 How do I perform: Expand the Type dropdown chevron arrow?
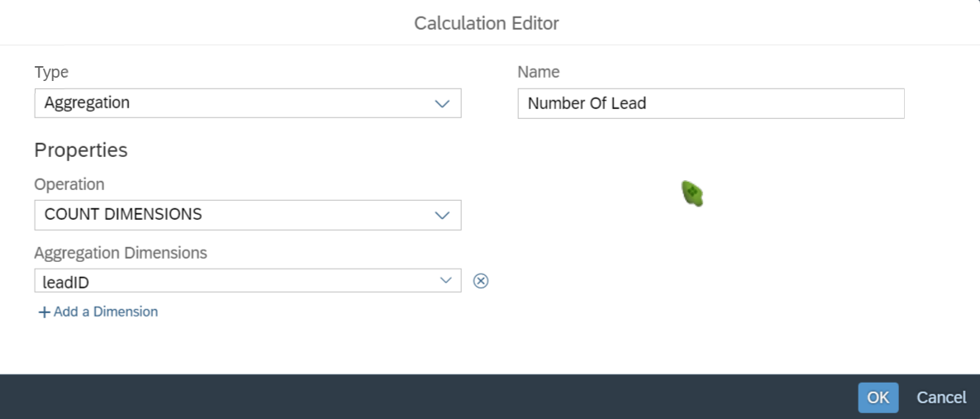pos(442,104)
